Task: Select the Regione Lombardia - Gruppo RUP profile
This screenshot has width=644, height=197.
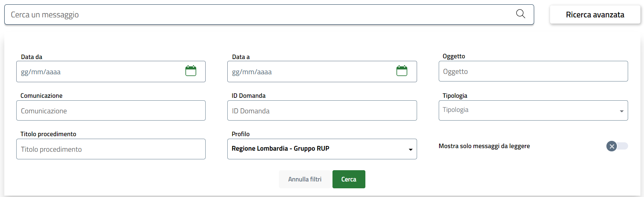Action: pos(280,149)
